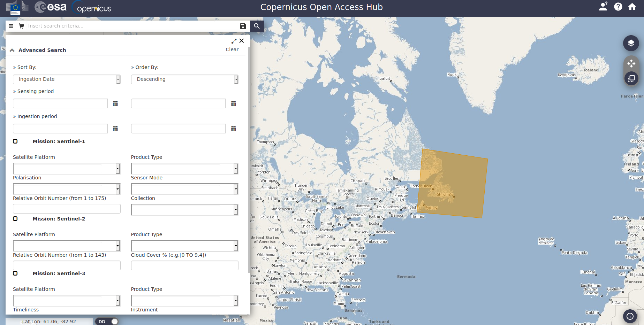Viewport: 644px width, 325px height.
Task: Open calendar for Sensing period start
Action: [115, 103]
